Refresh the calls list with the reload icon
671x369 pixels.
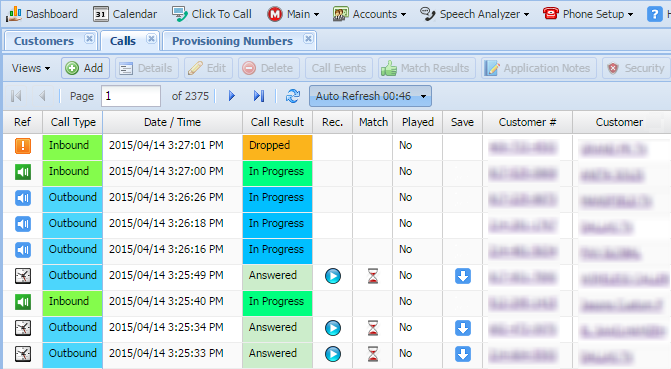click(x=293, y=96)
